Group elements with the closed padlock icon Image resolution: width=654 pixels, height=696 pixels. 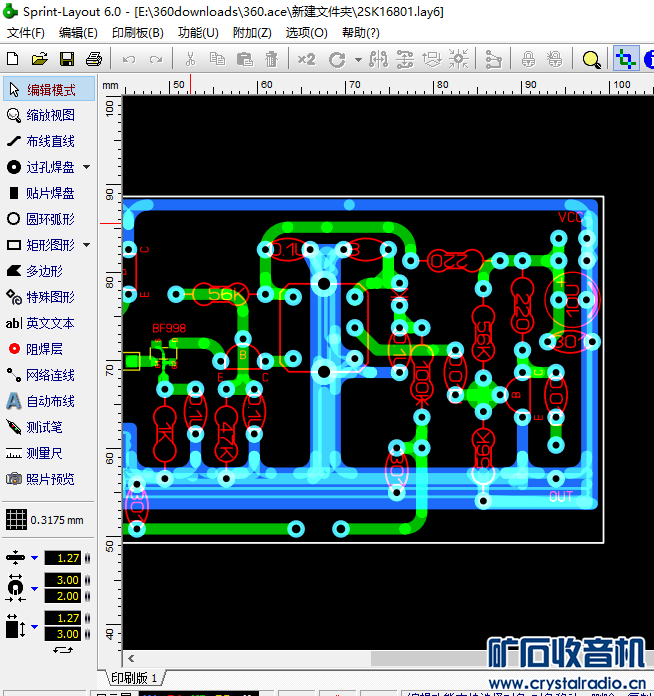pos(528,59)
